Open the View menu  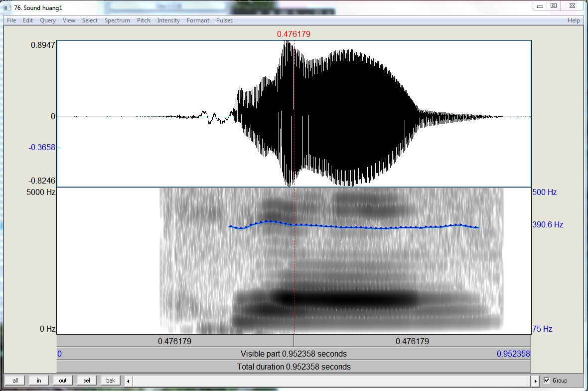coord(69,20)
